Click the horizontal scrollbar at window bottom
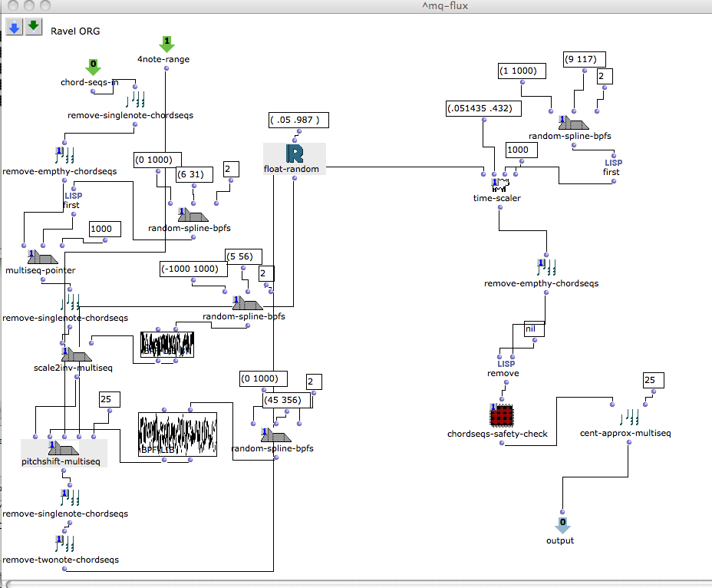 (x=356, y=583)
